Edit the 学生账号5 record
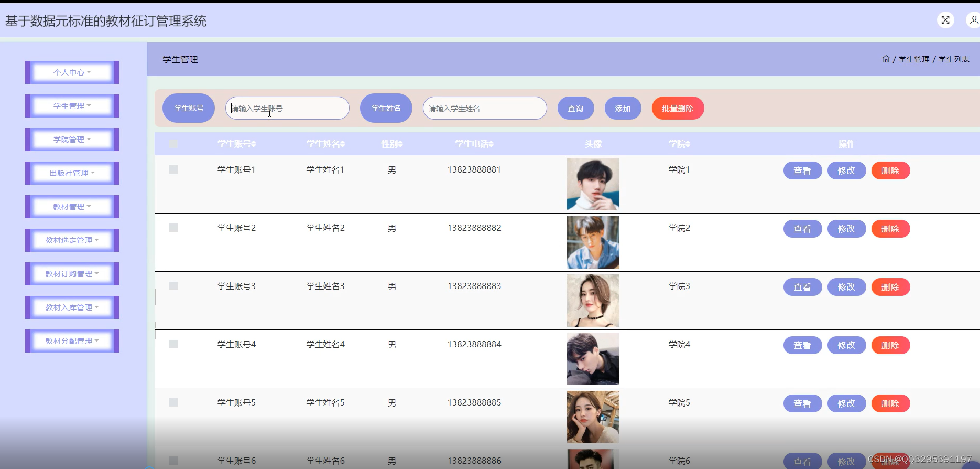Image resolution: width=980 pixels, height=469 pixels. [x=846, y=403]
